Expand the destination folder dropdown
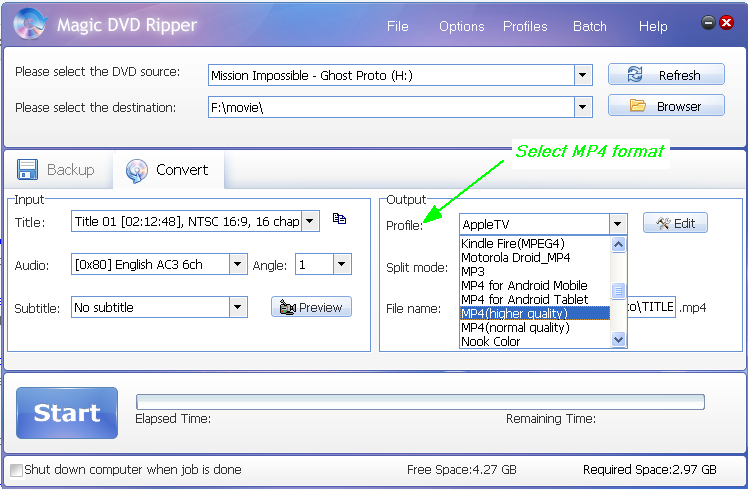The image size is (748, 490). pos(582,107)
